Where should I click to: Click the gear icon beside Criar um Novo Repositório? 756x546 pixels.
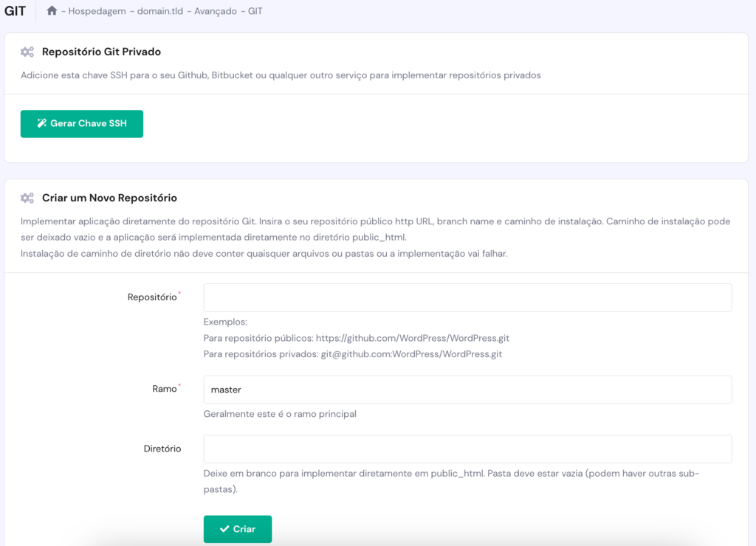(x=27, y=198)
